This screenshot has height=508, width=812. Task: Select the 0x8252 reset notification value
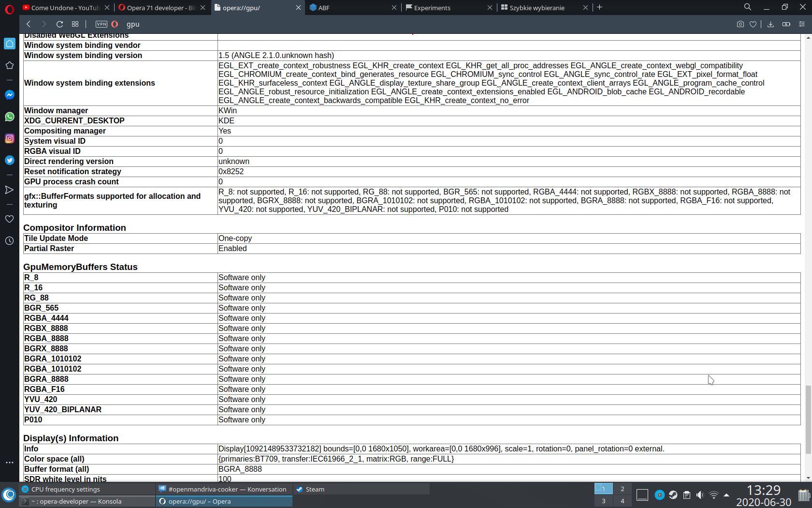tap(231, 171)
